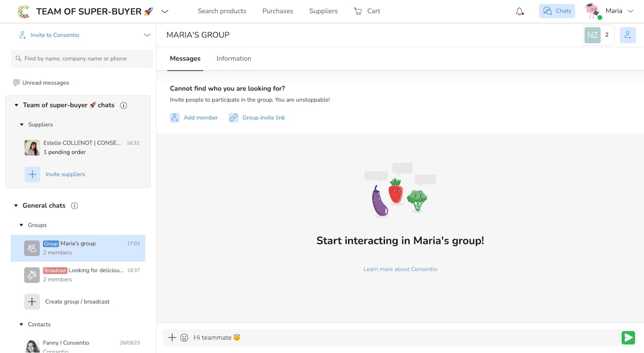
Task: Switch to the Information tab
Action: tap(233, 59)
